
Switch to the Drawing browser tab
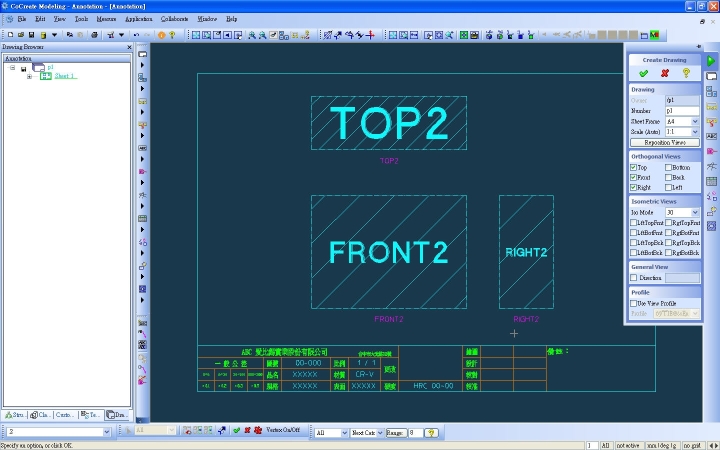click(x=117, y=415)
